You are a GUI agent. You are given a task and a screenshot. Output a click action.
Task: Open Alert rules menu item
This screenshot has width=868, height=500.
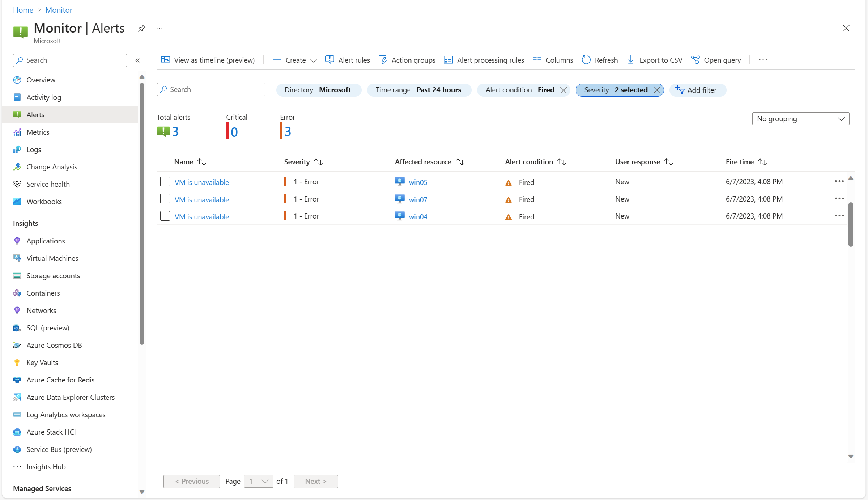(348, 60)
